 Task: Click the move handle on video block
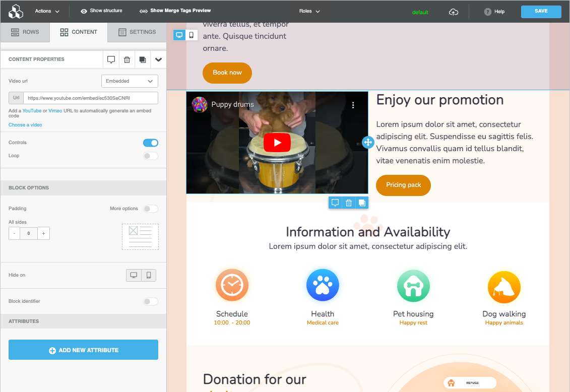click(x=368, y=142)
